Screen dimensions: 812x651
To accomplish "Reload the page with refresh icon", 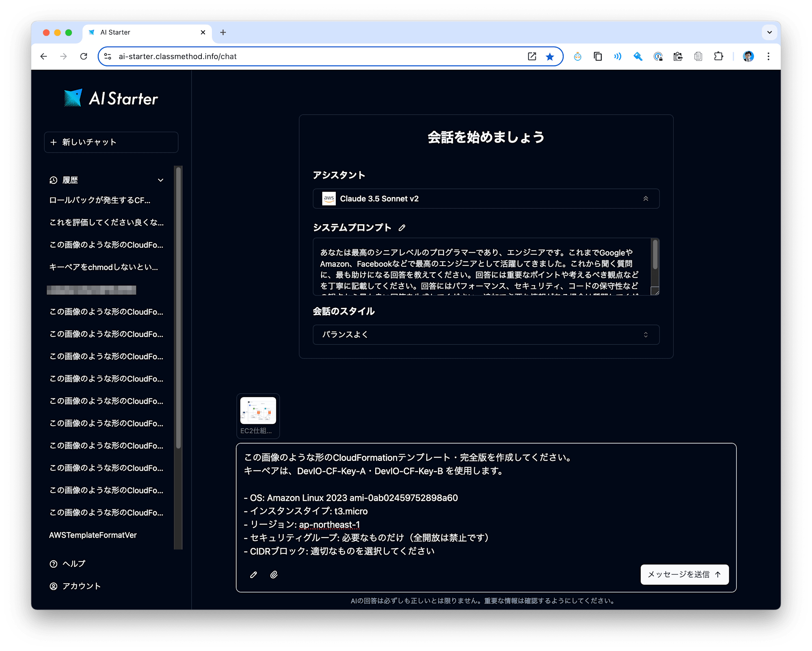I will coord(84,56).
